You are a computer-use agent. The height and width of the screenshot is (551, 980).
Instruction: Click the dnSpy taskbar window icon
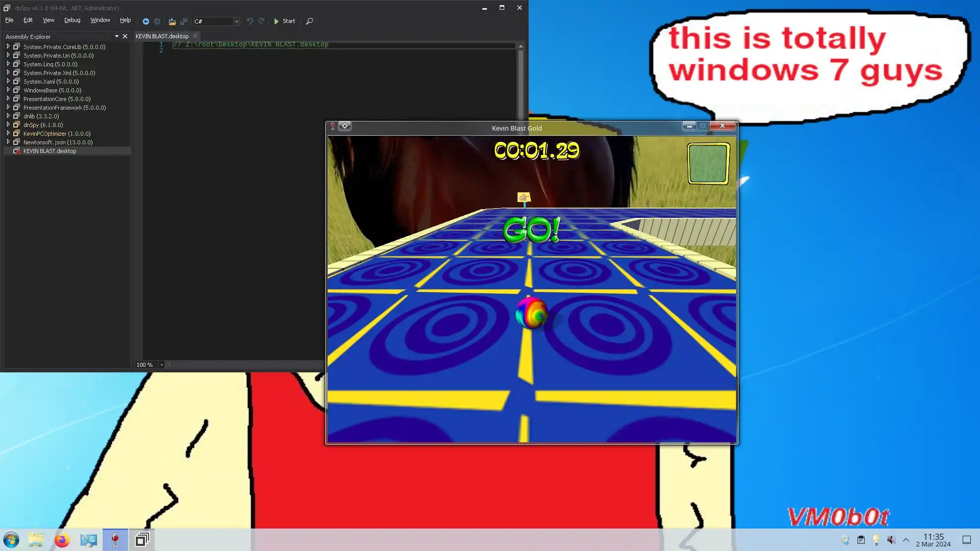pyautogui.click(x=142, y=540)
